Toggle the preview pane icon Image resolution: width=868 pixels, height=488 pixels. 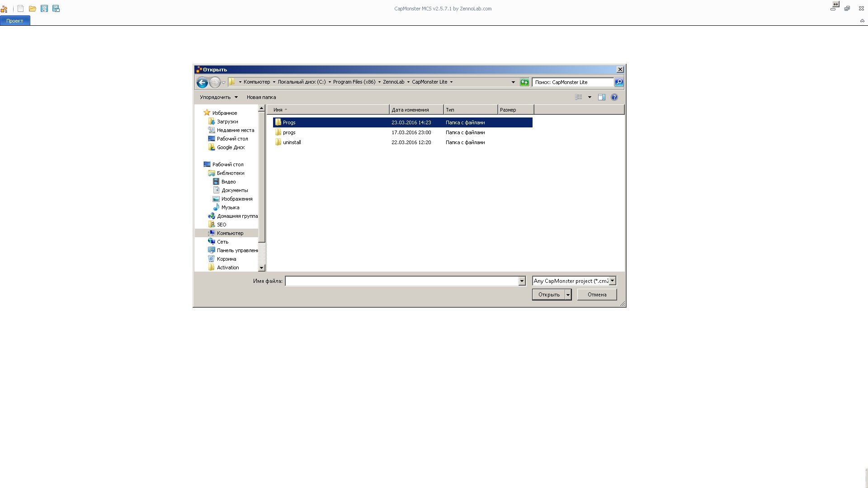602,97
